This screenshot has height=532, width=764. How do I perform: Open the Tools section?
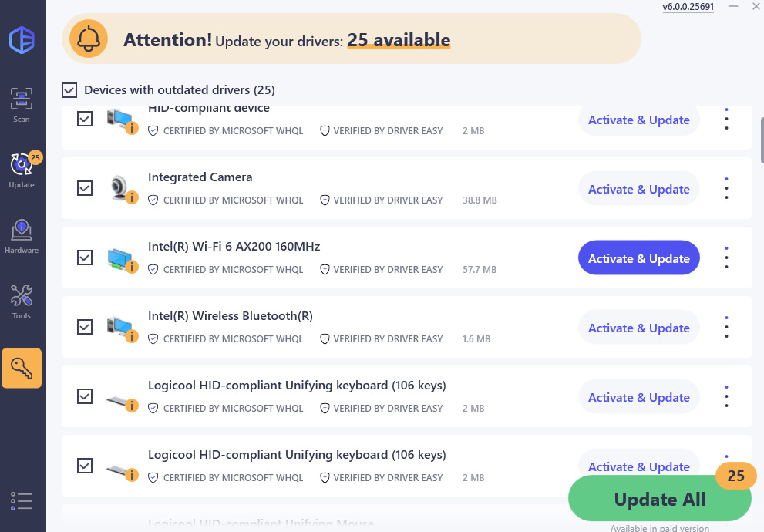21,301
